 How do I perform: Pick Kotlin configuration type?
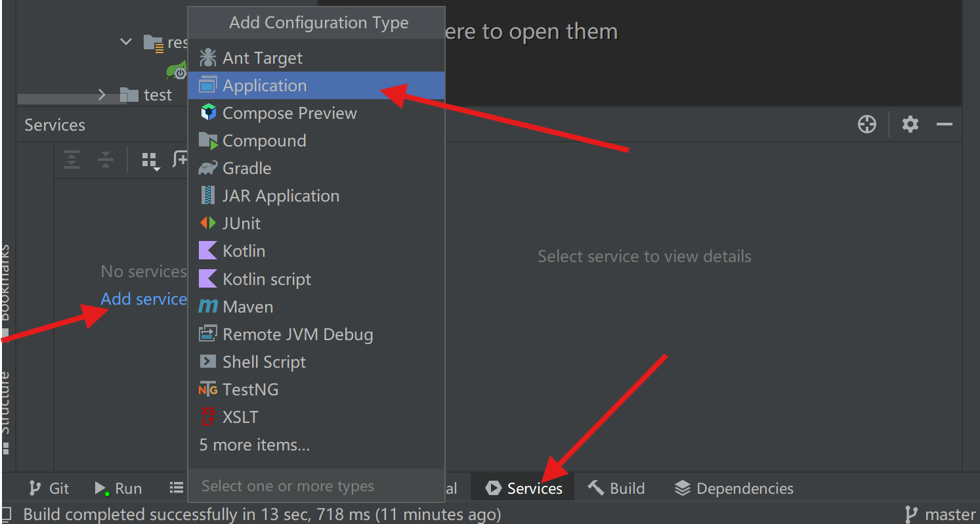point(316,251)
